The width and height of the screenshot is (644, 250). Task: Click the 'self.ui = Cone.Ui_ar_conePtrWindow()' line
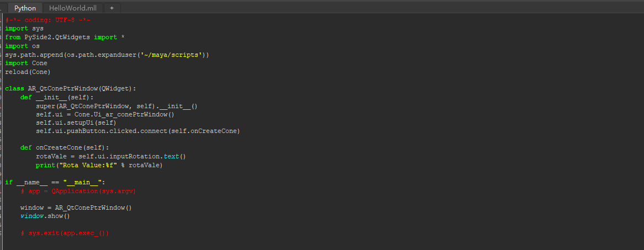point(105,115)
